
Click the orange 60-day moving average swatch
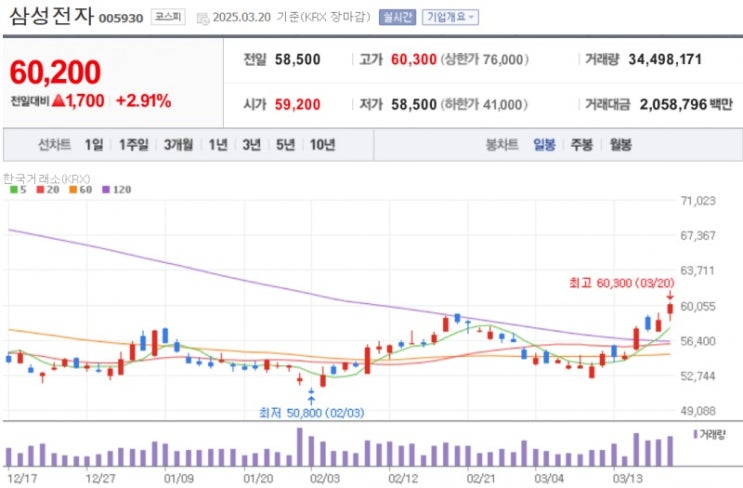pos(73,190)
